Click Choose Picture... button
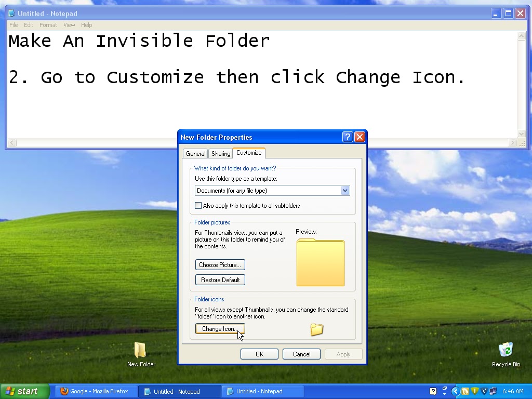Screen dimensions: 532x399 click(220, 265)
